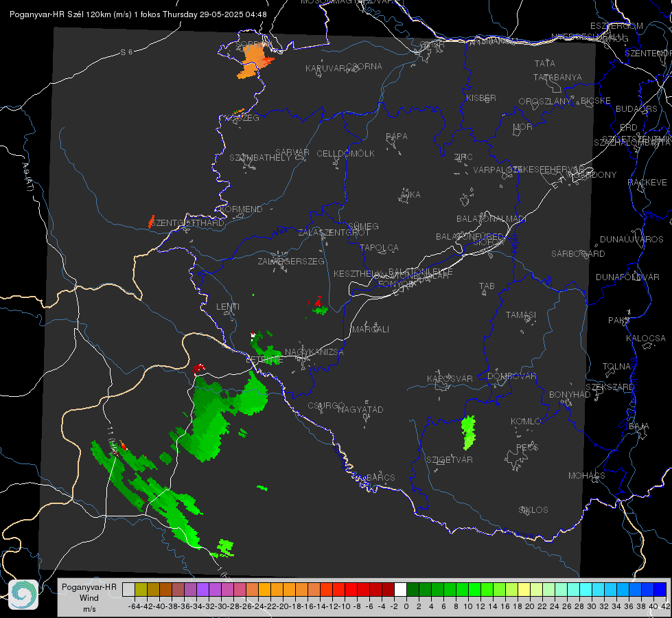Click the CSURGO label
672x618 pixels.
point(326,406)
